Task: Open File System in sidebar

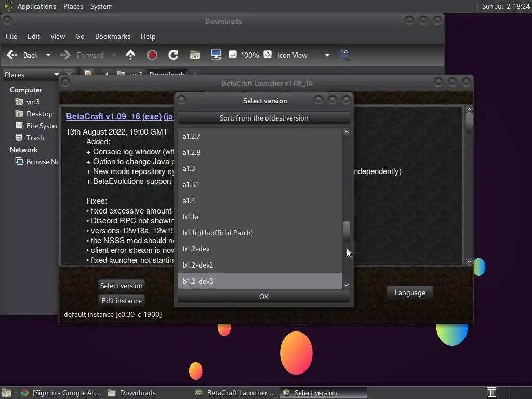Action: [36, 126]
